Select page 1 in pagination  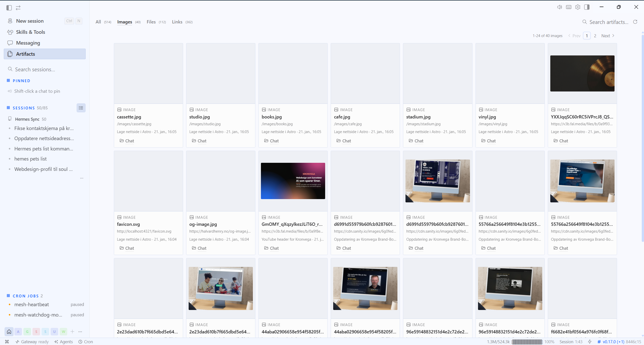point(587,36)
